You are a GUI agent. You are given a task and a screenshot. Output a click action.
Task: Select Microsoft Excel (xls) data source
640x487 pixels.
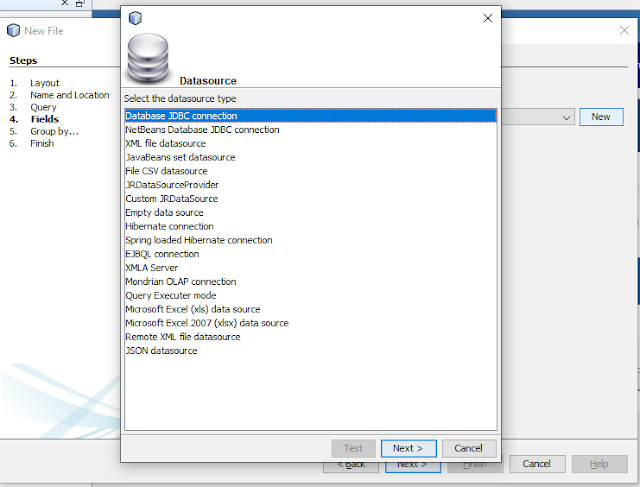tap(311, 309)
